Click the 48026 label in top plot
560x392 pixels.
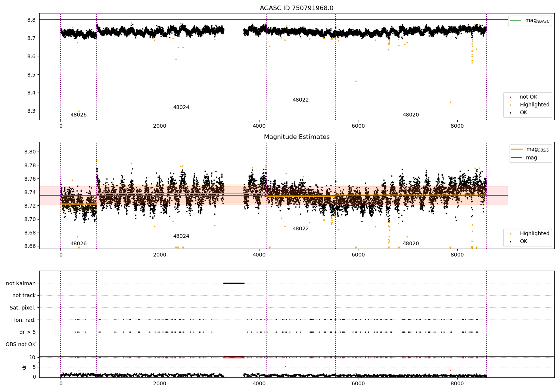pyautogui.click(x=78, y=115)
